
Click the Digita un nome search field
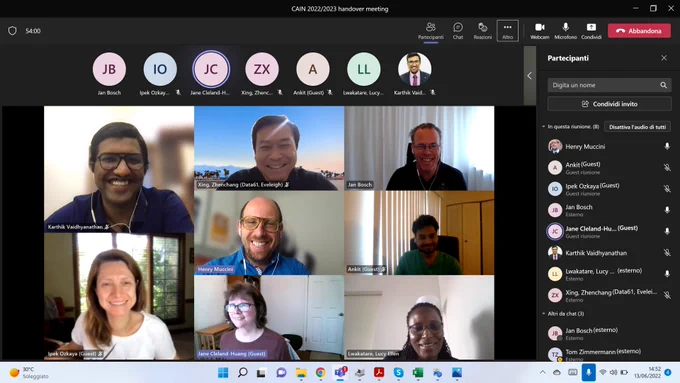click(x=609, y=85)
